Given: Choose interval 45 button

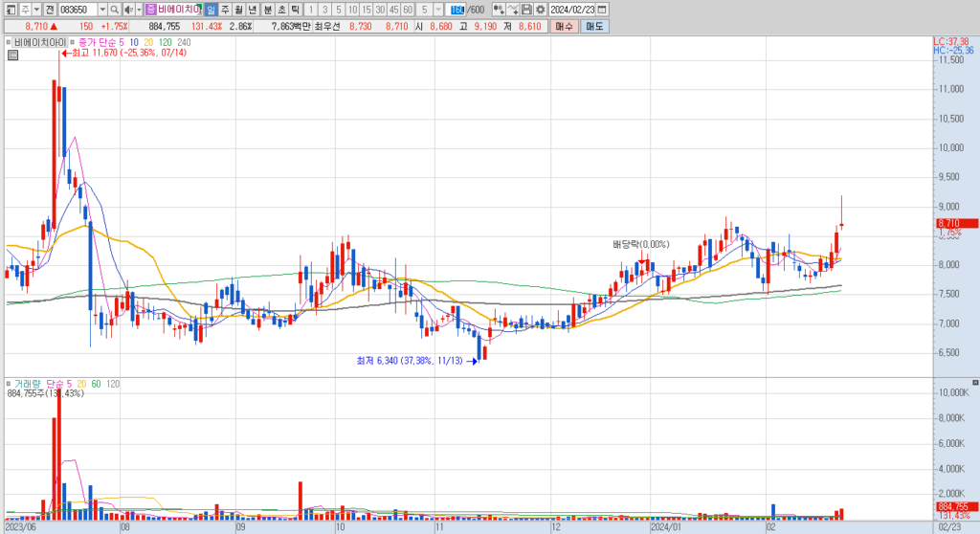Looking at the screenshot, I should [393, 10].
